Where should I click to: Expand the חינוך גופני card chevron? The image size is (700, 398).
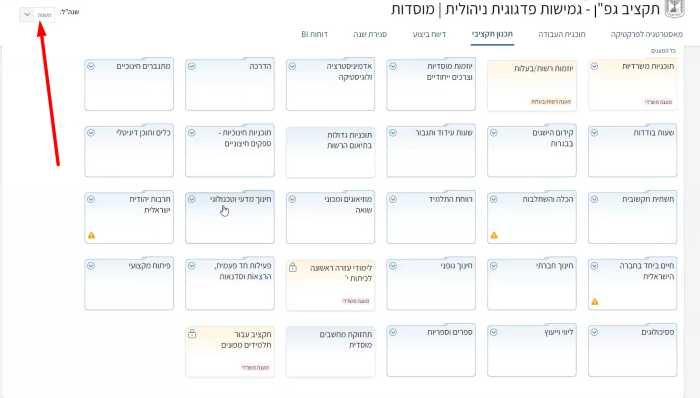coord(393,265)
